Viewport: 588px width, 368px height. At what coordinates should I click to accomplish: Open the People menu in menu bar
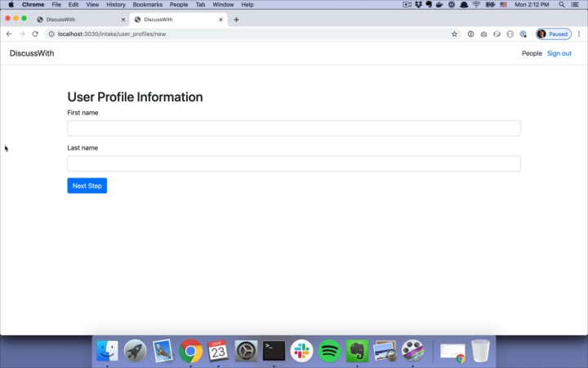click(x=179, y=5)
